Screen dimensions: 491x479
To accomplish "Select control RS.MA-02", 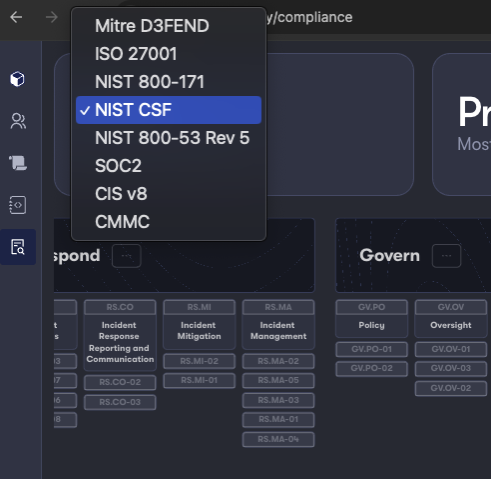I will click(278, 361).
